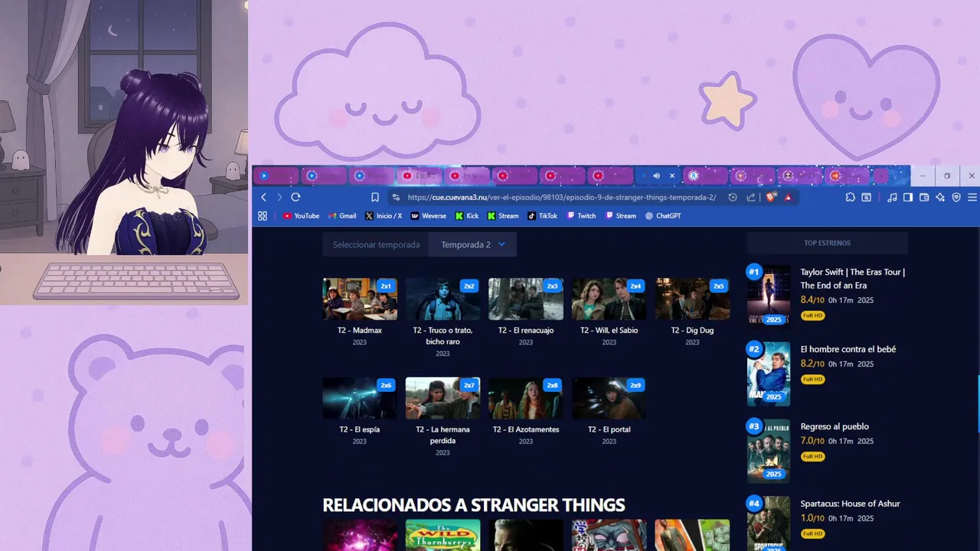The width and height of the screenshot is (980, 551).
Task: Click the TOP ESTRENOS header
Action: (x=827, y=243)
